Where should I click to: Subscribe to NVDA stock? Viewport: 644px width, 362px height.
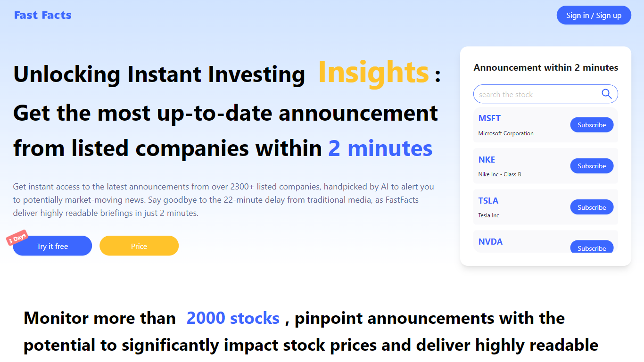click(592, 247)
